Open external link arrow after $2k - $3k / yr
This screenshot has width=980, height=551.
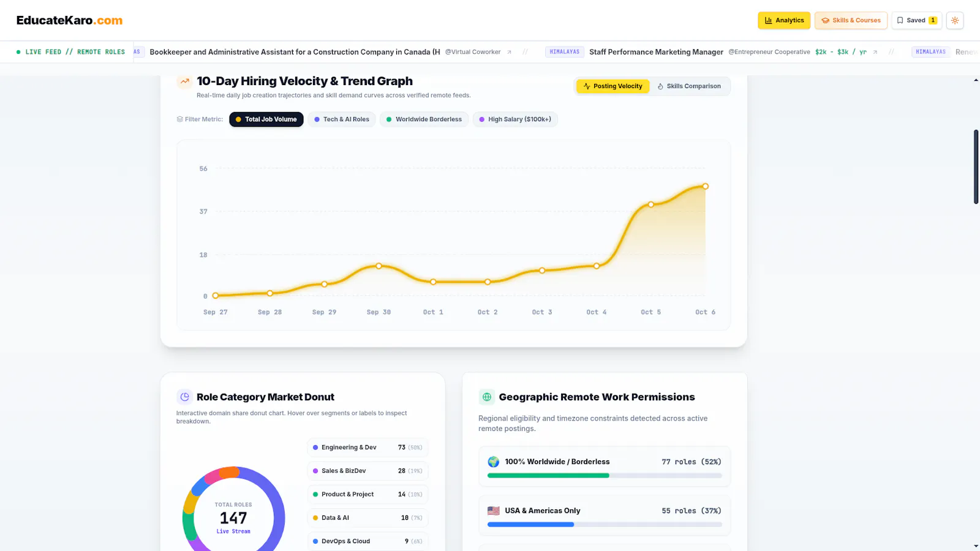(875, 52)
